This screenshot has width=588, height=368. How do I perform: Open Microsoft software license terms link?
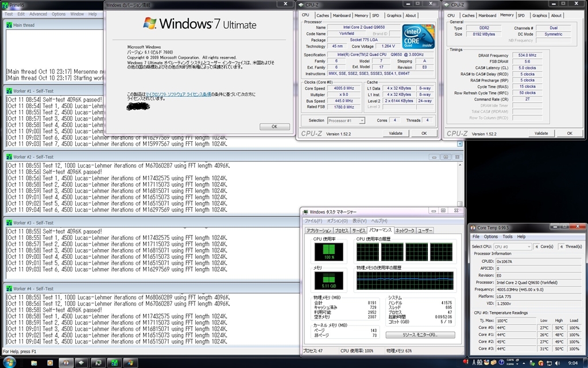(x=178, y=94)
